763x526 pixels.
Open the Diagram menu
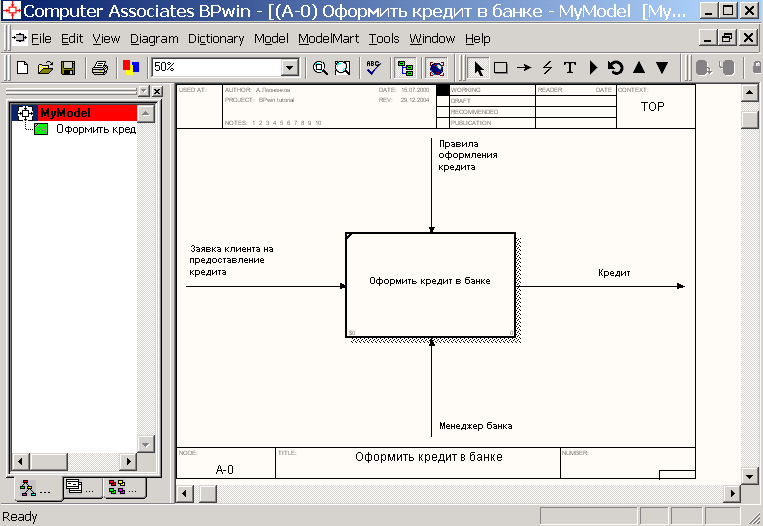tap(154, 38)
